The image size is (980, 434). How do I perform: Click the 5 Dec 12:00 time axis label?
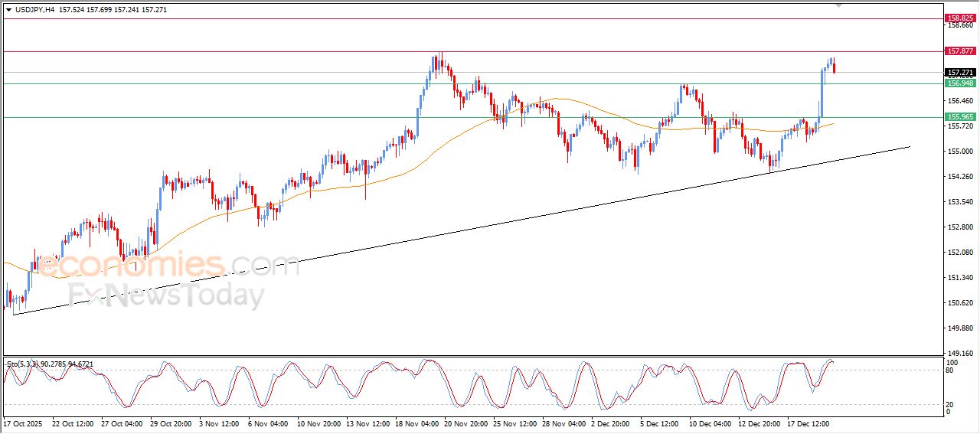coord(658,423)
